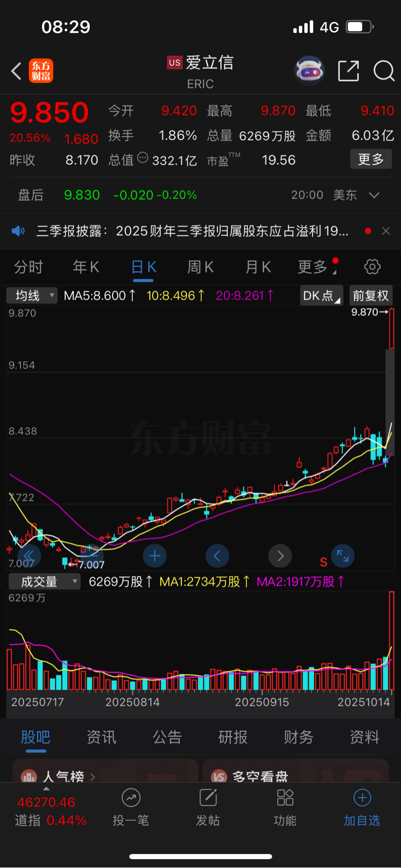Viewport: 401px width, 868px height.
Task: Jump to earliest data double-left arrow
Action: point(29,556)
